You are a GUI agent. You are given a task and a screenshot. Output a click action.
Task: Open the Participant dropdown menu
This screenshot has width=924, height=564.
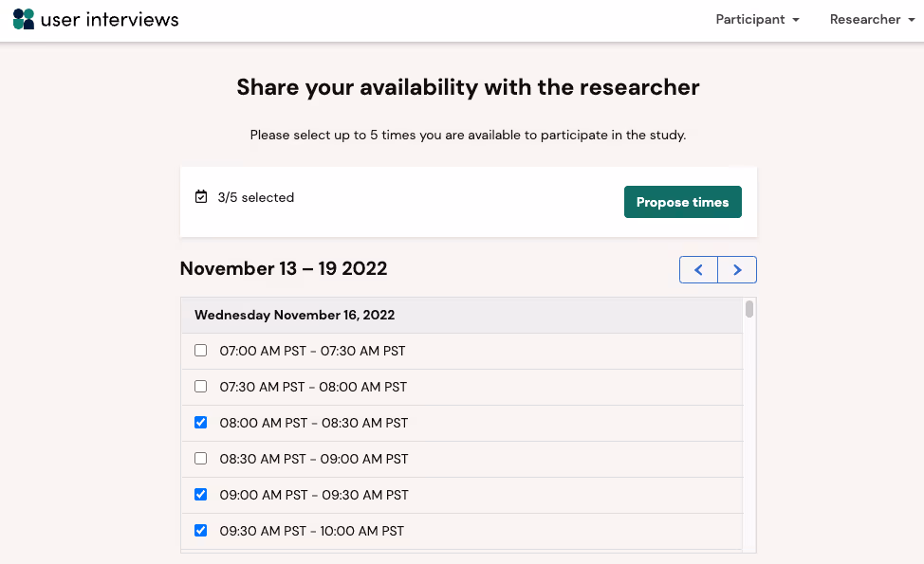pyautogui.click(x=757, y=19)
